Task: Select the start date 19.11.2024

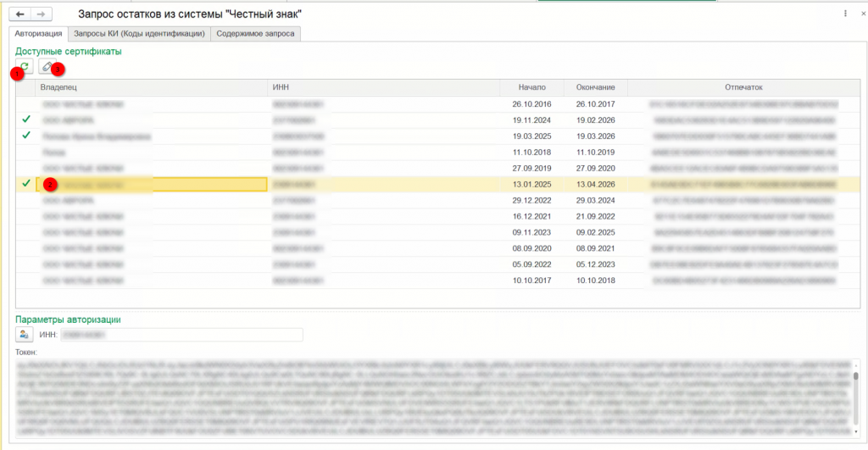Action: coord(532,120)
